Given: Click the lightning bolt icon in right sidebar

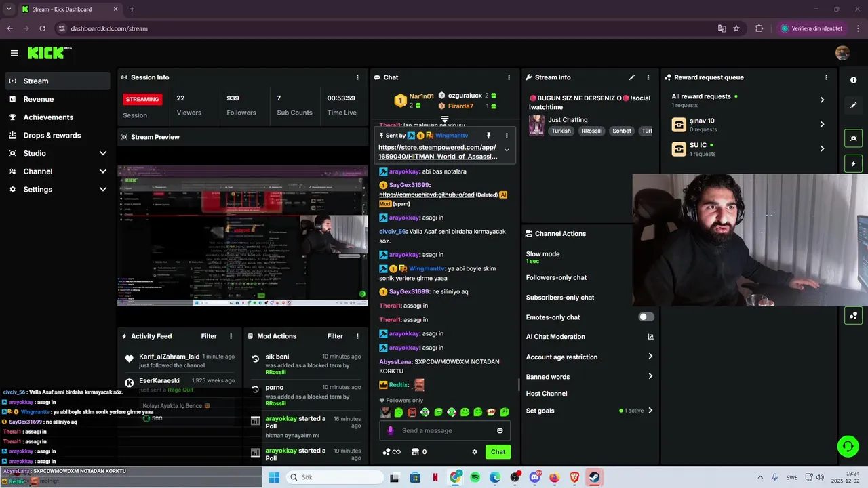Looking at the screenshot, I should [x=853, y=163].
